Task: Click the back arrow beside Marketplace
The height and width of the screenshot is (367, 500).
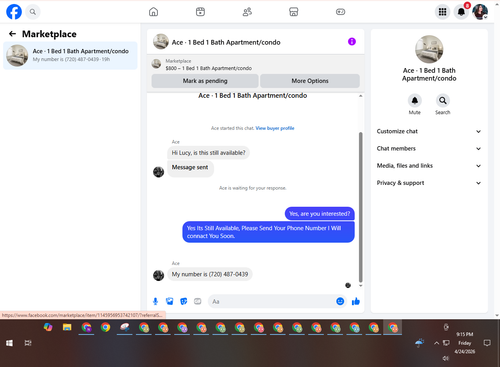Action: (x=12, y=34)
